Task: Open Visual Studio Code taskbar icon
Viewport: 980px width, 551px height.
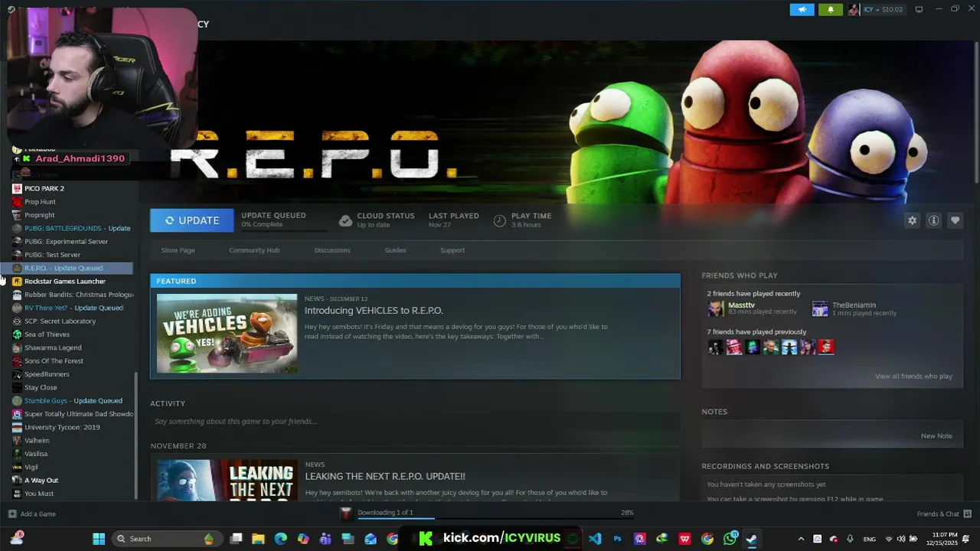Action: click(x=595, y=539)
